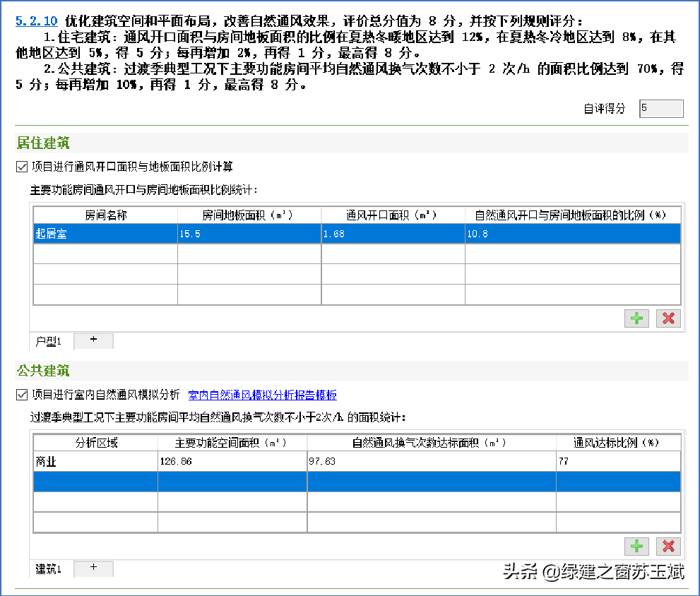Toggle 项目进行室内自然通风模拟分析 checkbox
Image resolution: width=700 pixels, height=596 pixels.
[22, 395]
